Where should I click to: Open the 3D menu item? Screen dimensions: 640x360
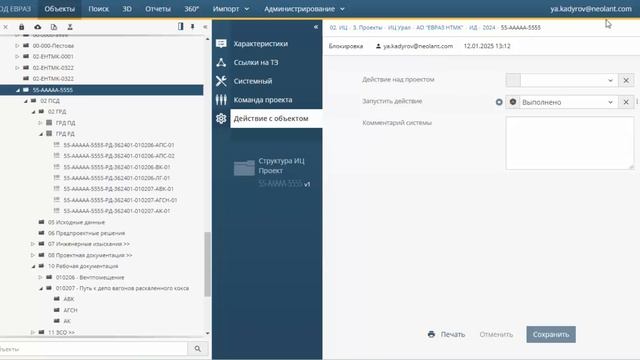click(x=127, y=9)
